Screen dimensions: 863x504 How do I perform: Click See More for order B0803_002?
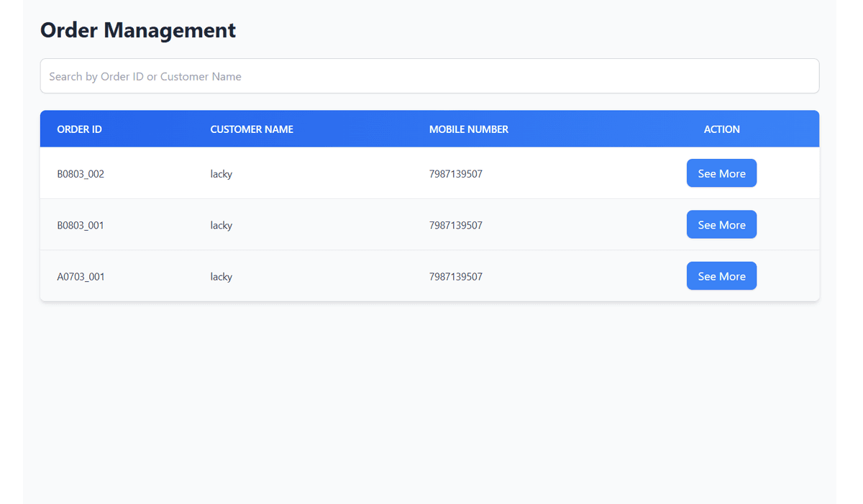(x=721, y=173)
